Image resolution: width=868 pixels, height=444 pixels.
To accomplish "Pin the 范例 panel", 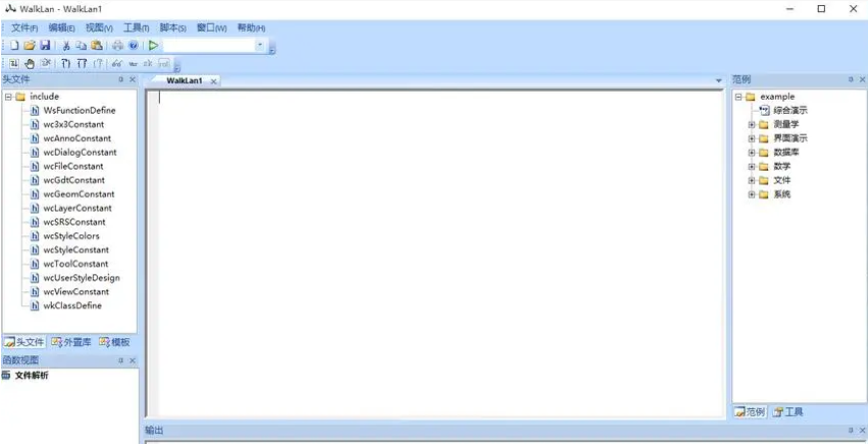I will (x=851, y=80).
